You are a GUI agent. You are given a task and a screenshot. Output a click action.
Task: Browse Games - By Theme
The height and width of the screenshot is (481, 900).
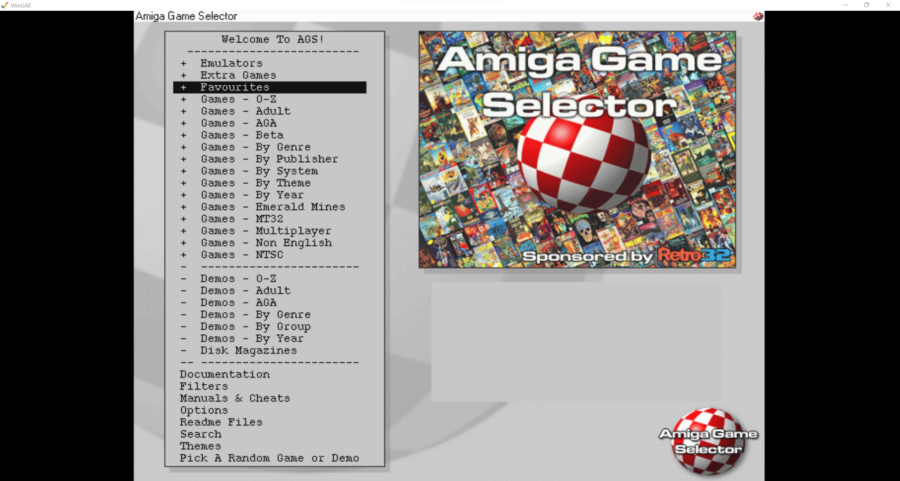[x=255, y=183]
